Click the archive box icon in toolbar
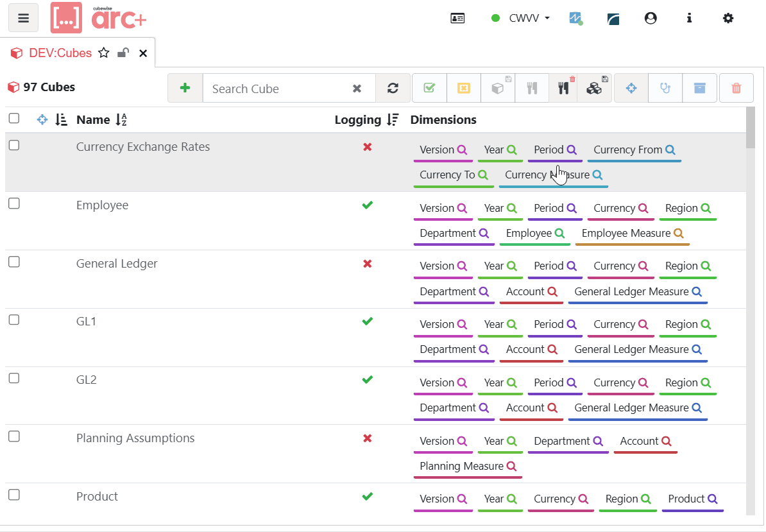 coord(699,89)
